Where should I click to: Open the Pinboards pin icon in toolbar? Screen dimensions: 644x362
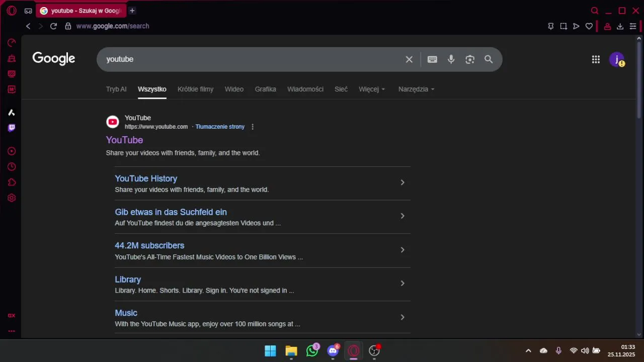(551, 26)
